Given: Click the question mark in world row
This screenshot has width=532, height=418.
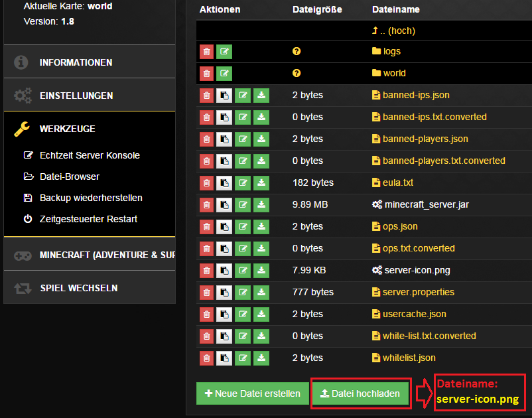Looking at the screenshot, I should pyautogui.click(x=297, y=73).
